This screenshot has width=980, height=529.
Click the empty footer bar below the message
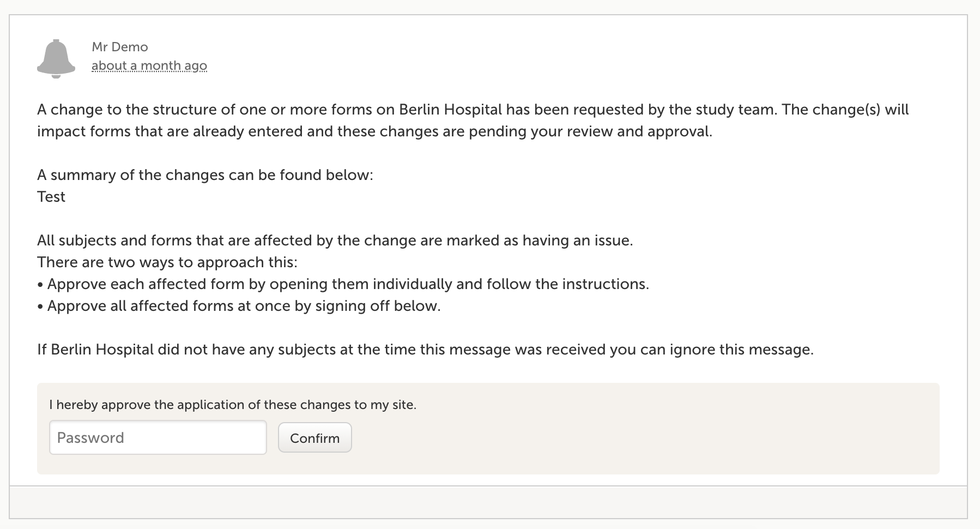click(488, 502)
